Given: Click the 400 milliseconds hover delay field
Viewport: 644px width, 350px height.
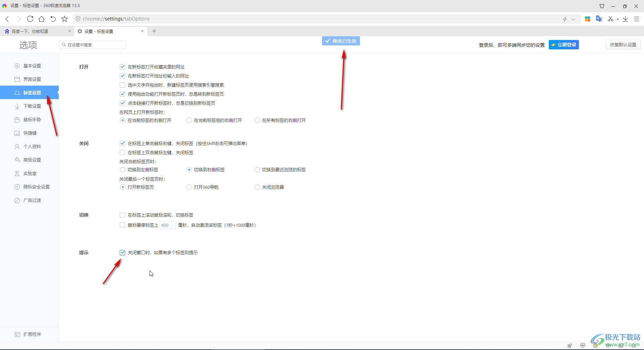Looking at the screenshot, I should (168, 225).
